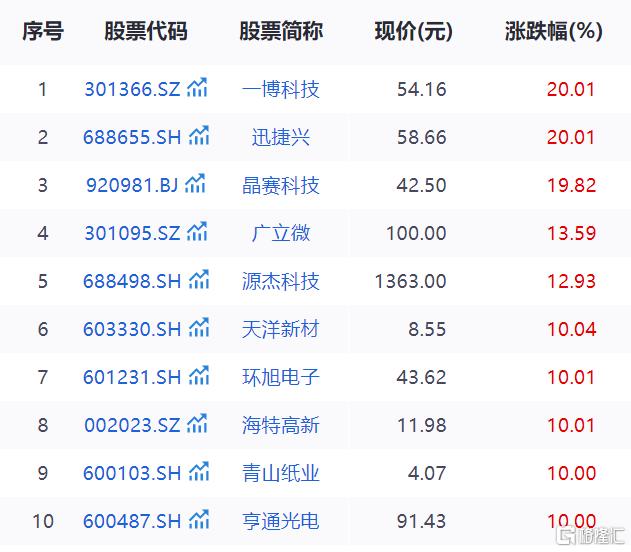Open stock code link 301095.SZ
The width and height of the screenshot is (631, 552).
pyautogui.click(x=132, y=233)
